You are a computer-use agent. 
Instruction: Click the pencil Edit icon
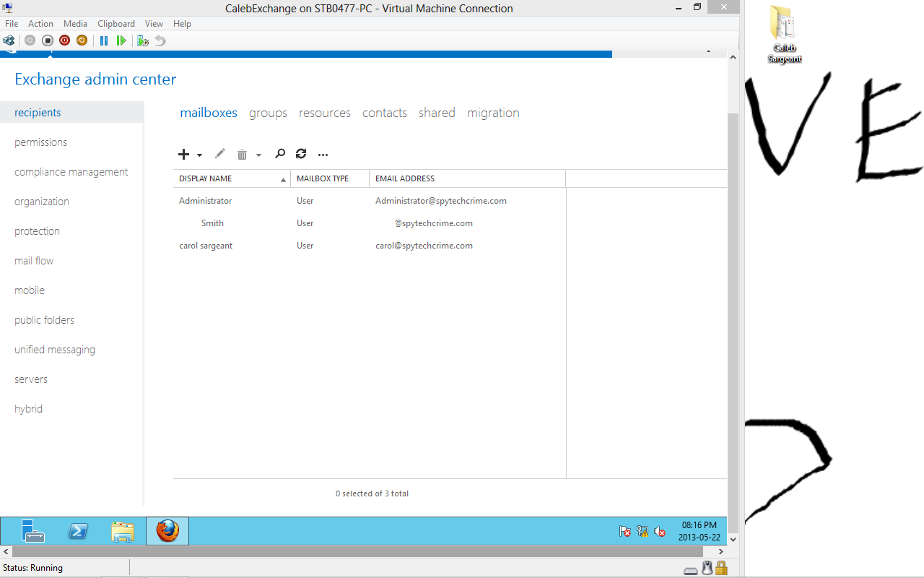coord(220,154)
